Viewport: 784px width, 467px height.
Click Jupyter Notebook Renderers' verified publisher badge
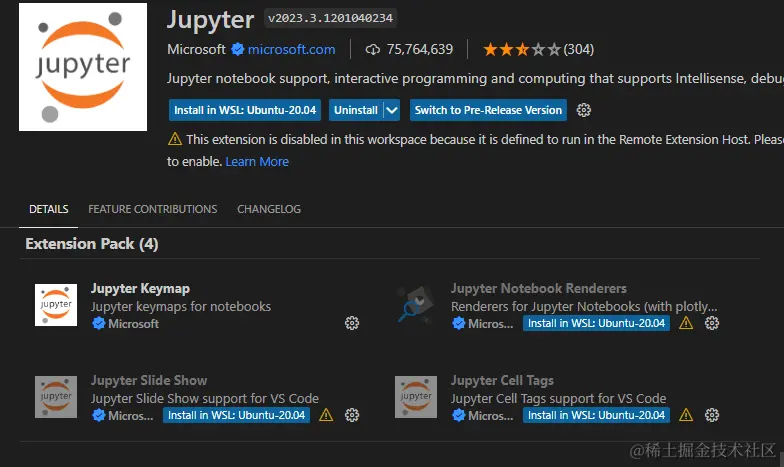click(458, 324)
